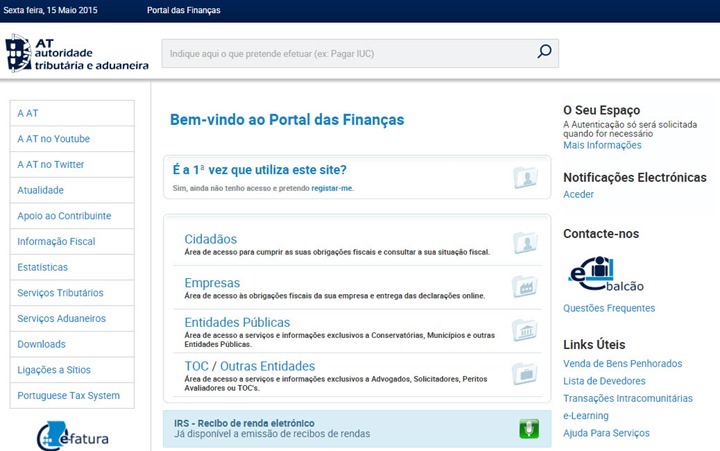Click the date 'Sexta feira, 15 Maio 2015'
720x451 pixels.
click(51, 10)
